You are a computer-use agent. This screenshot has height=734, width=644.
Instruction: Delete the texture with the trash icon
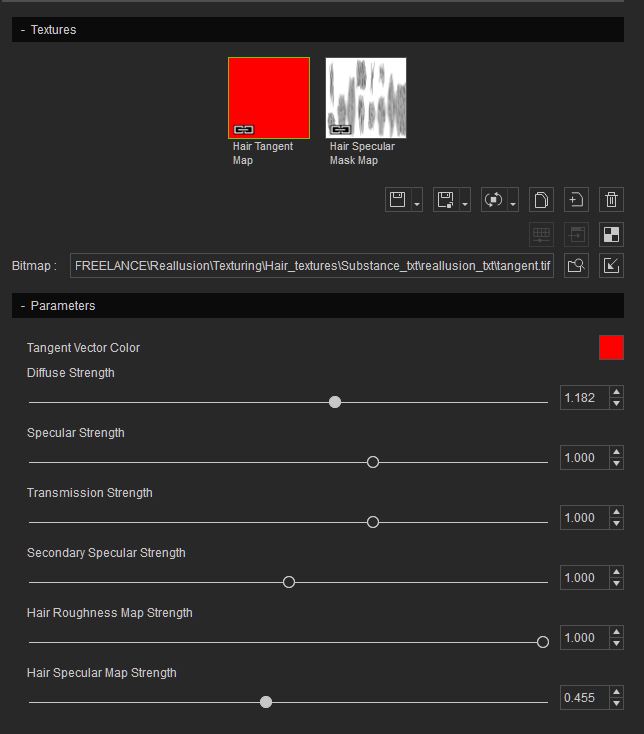611,200
